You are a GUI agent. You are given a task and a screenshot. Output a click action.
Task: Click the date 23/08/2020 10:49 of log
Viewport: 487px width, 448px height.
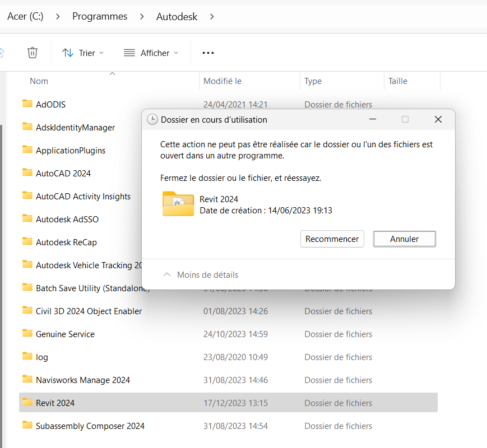tap(235, 357)
